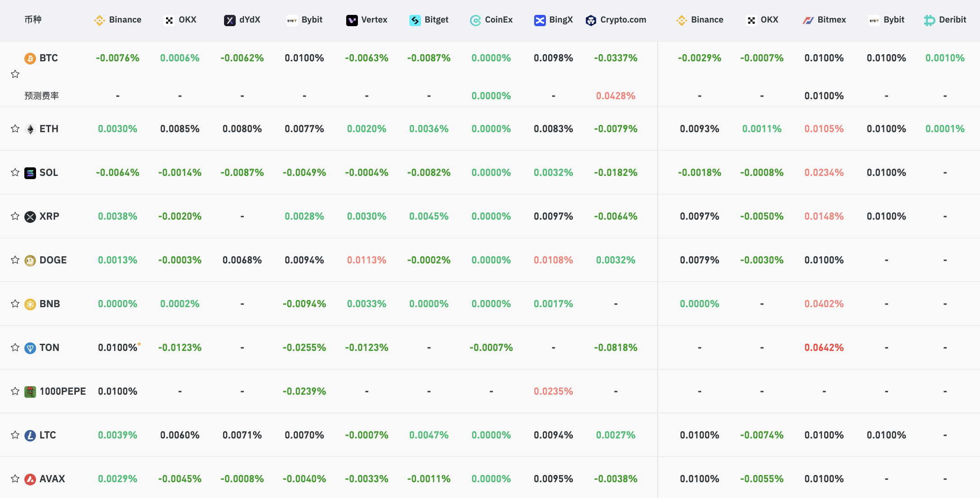Favorite ETH with its star toggle
980x498 pixels.
point(15,129)
